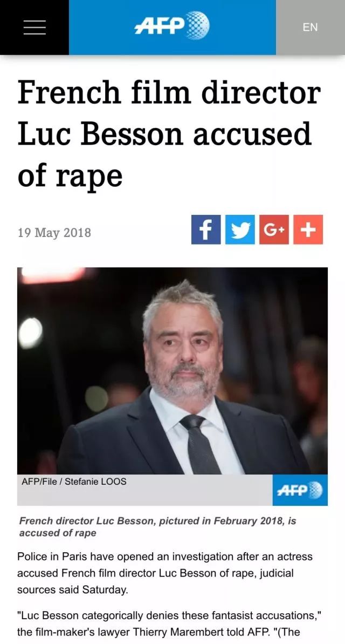The height and width of the screenshot is (644, 345).
Task: Share article on Facebook
Action: click(206, 229)
